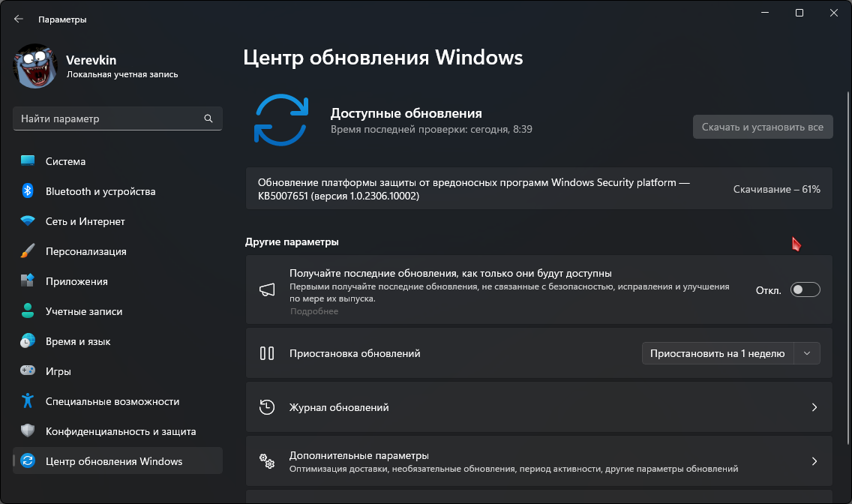Click the Bluetooth icon in sidebar

coord(28,190)
